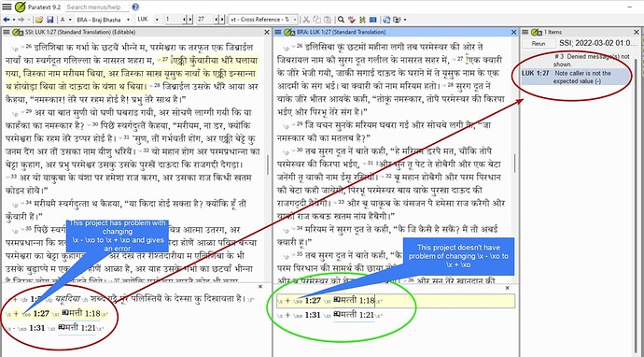Click the Find magnifying glass icon

tap(341, 20)
